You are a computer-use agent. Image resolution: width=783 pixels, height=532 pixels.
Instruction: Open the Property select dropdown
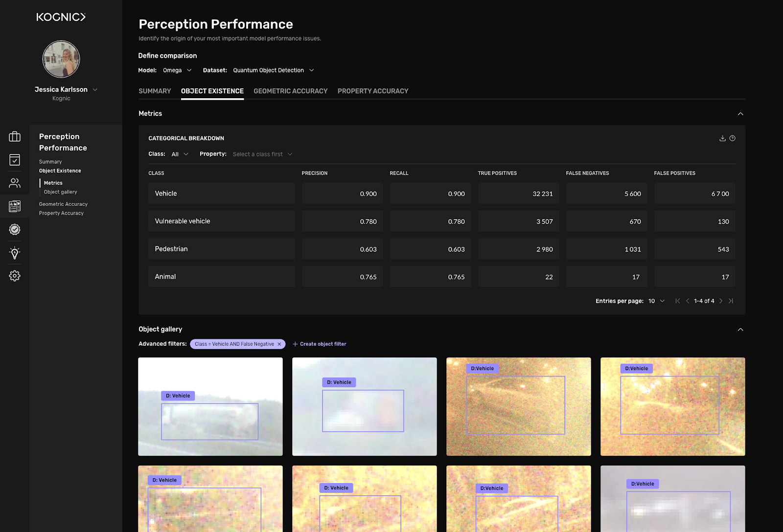(262, 154)
